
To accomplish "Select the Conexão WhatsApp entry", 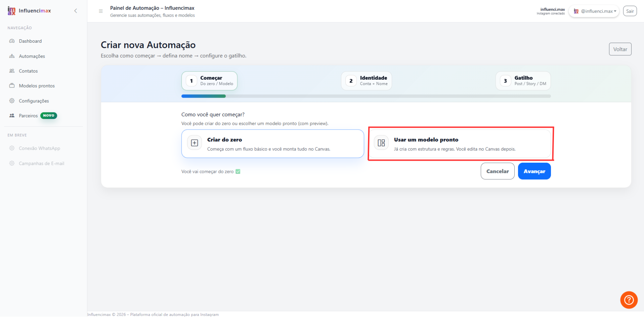I will point(39,148).
